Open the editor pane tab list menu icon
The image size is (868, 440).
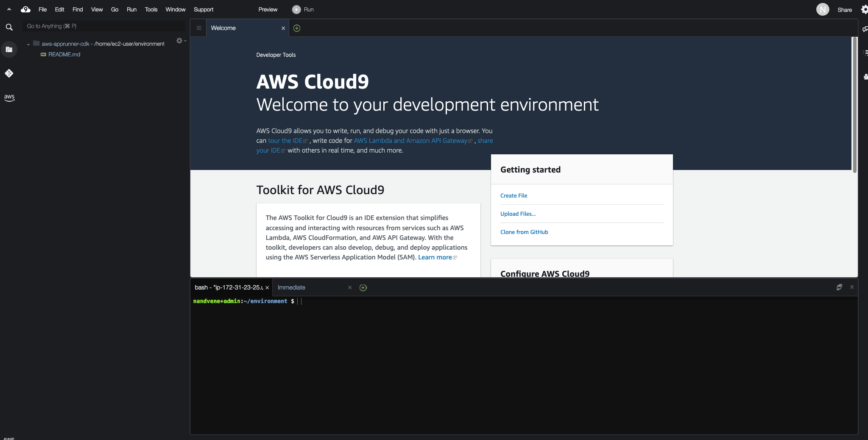click(199, 28)
